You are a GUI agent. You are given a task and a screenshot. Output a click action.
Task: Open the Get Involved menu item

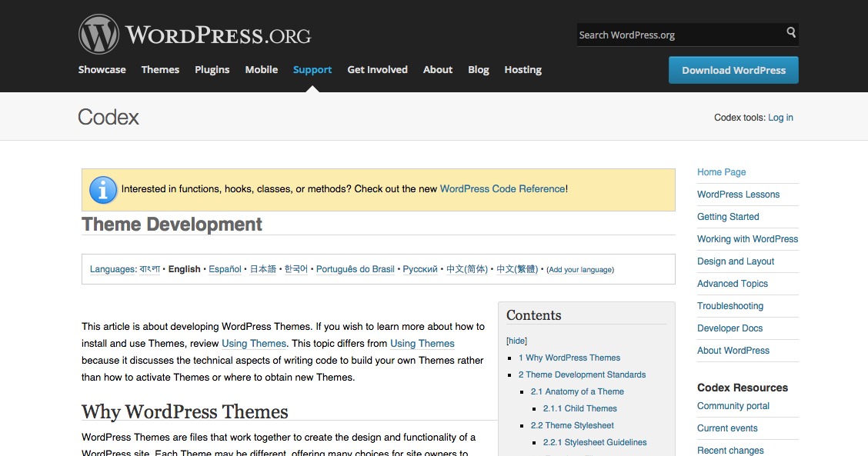pyautogui.click(x=378, y=70)
